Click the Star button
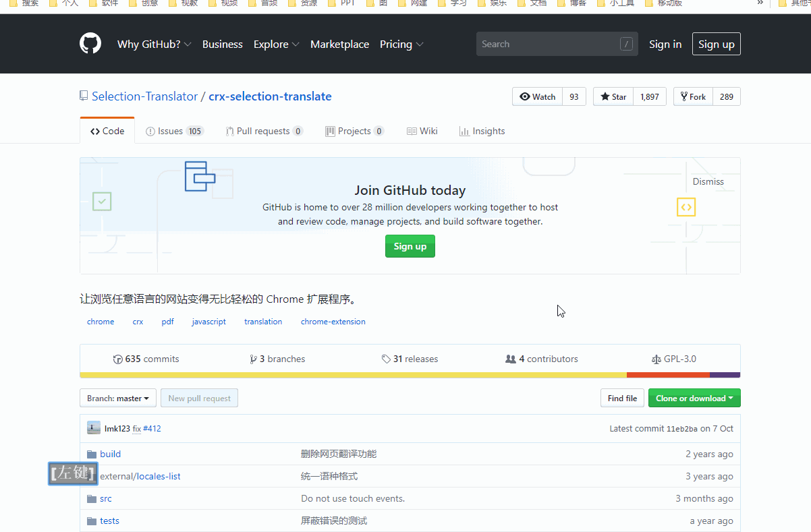Image resolution: width=811 pixels, height=532 pixels. (613, 96)
